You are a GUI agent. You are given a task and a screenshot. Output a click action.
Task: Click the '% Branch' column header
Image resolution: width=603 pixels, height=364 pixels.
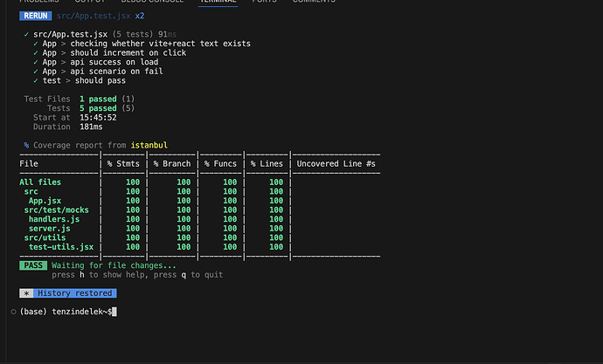tap(172, 163)
